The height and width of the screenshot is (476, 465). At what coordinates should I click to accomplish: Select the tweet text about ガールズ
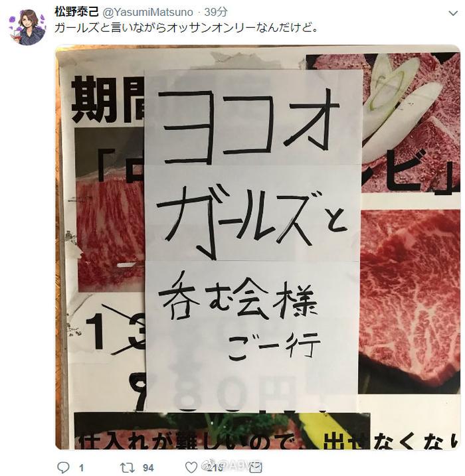click(x=186, y=28)
